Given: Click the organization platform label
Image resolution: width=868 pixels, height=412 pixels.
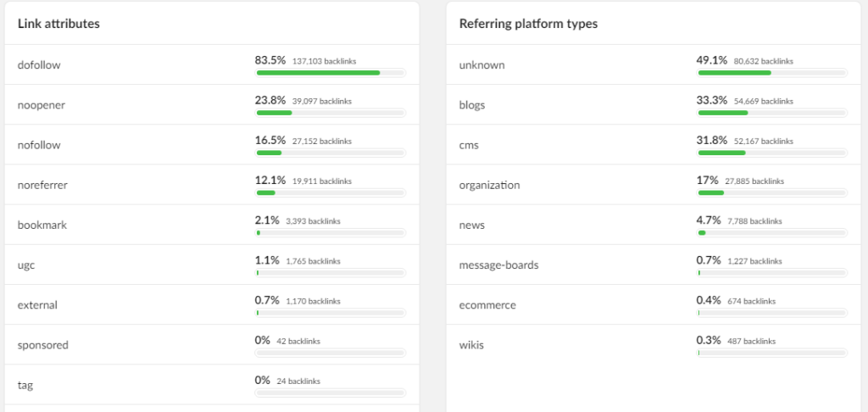Looking at the screenshot, I should pos(489,185).
